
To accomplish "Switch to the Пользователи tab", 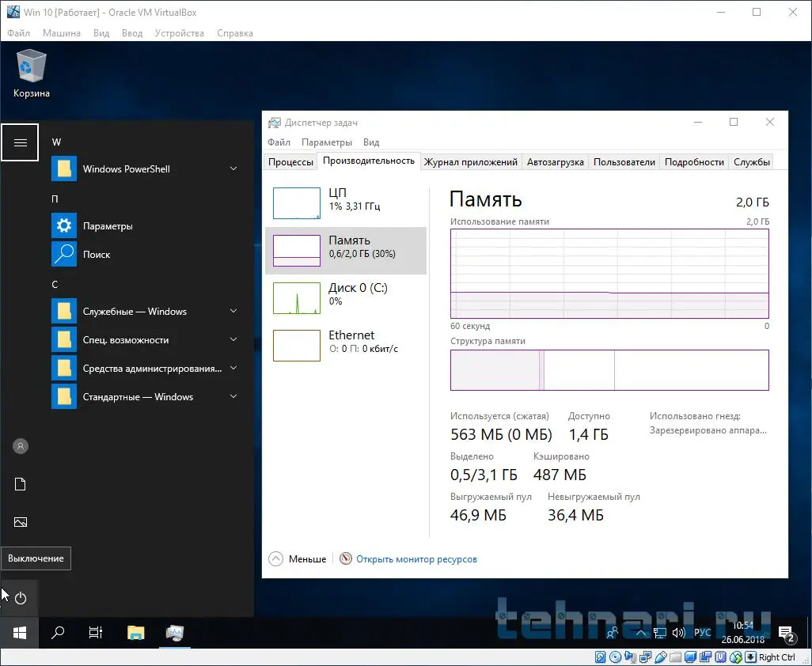I will tap(624, 162).
